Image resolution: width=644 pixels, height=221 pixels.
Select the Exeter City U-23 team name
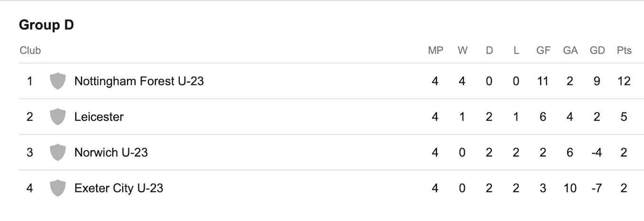click(118, 188)
